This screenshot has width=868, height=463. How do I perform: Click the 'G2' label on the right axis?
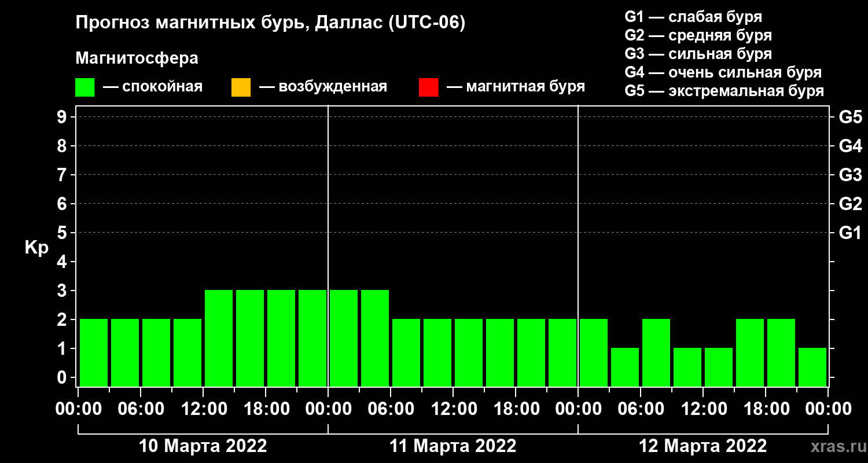coord(850,204)
